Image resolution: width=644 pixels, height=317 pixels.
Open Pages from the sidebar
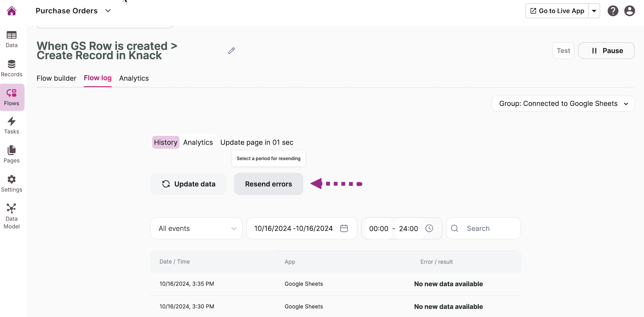click(x=11, y=154)
